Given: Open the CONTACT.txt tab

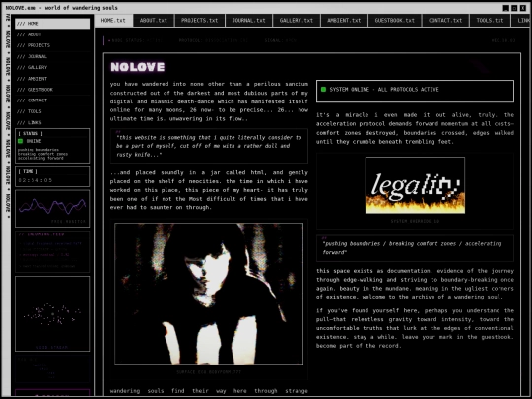Looking at the screenshot, I should (445, 21).
